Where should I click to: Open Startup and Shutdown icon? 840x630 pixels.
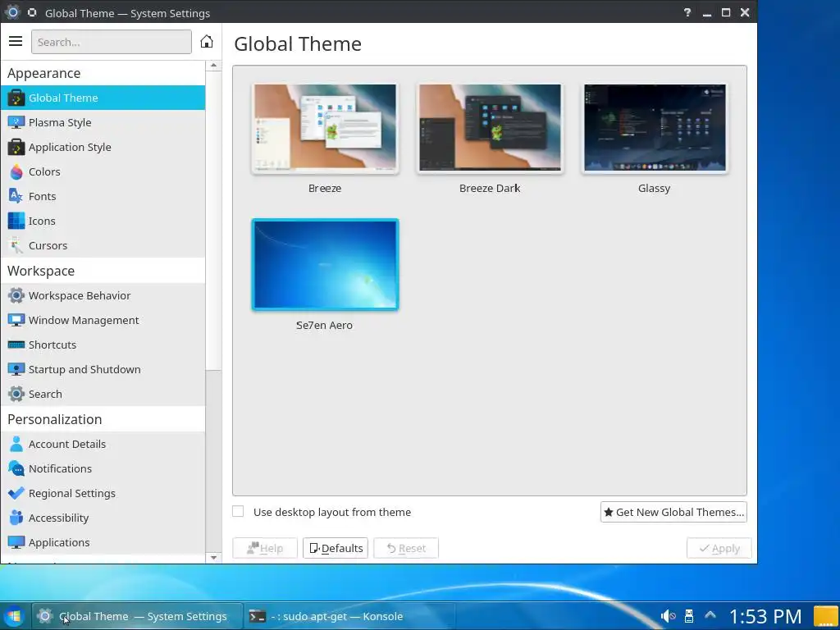click(x=16, y=370)
